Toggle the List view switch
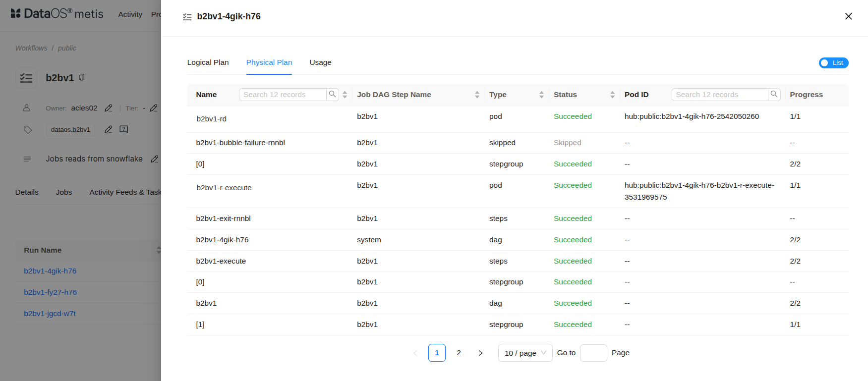Screen dimensions: 868x381 tap(833, 63)
